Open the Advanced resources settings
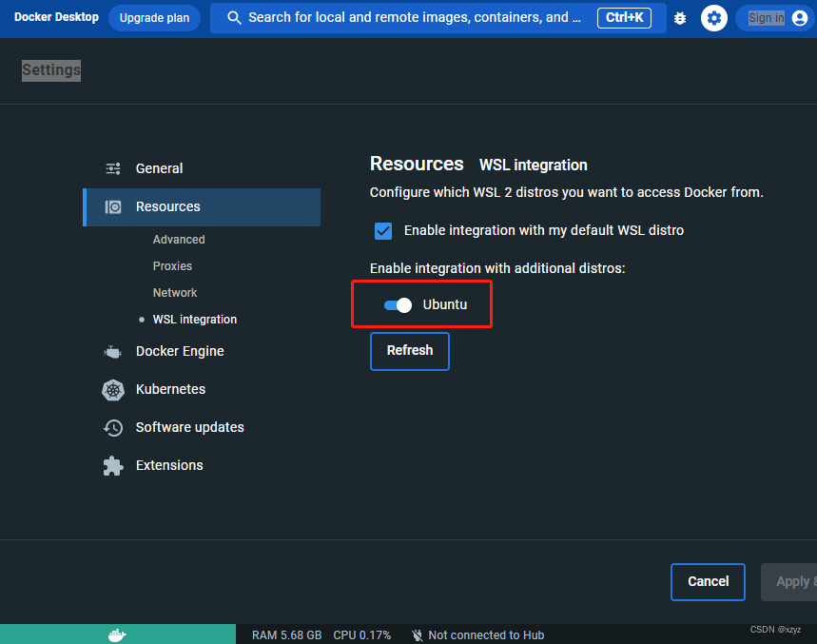The image size is (817, 644). [x=179, y=239]
